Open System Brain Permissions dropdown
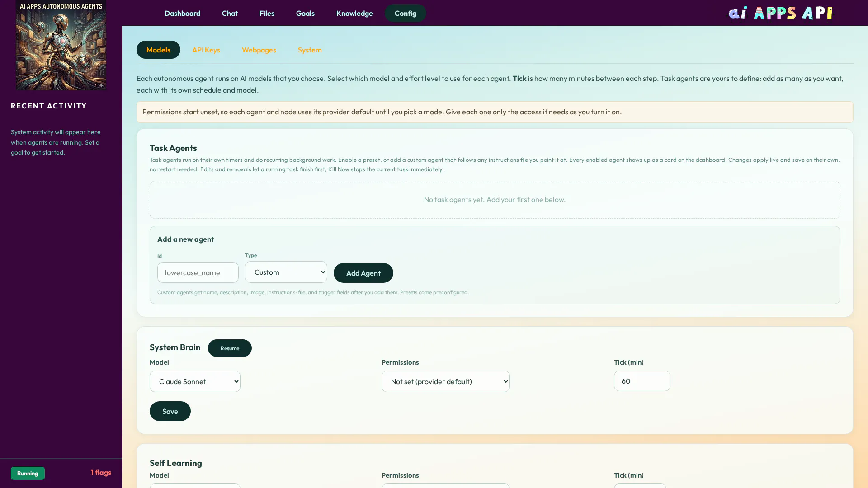The width and height of the screenshot is (868, 488). pos(446,381)
